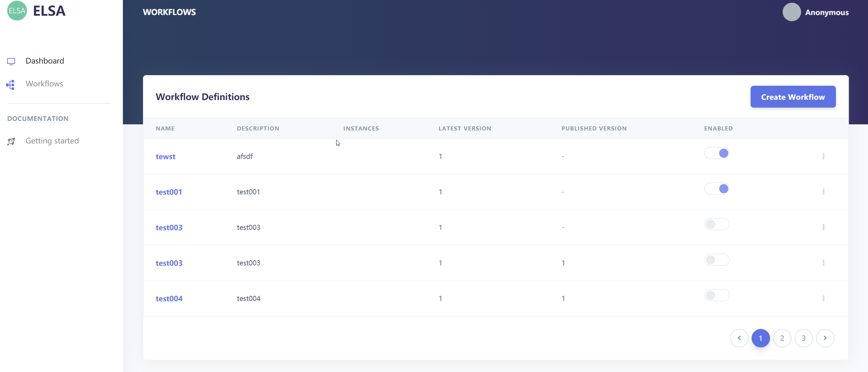
Task: Open the kebab menu on the test001 row
Action: [824, 192]
